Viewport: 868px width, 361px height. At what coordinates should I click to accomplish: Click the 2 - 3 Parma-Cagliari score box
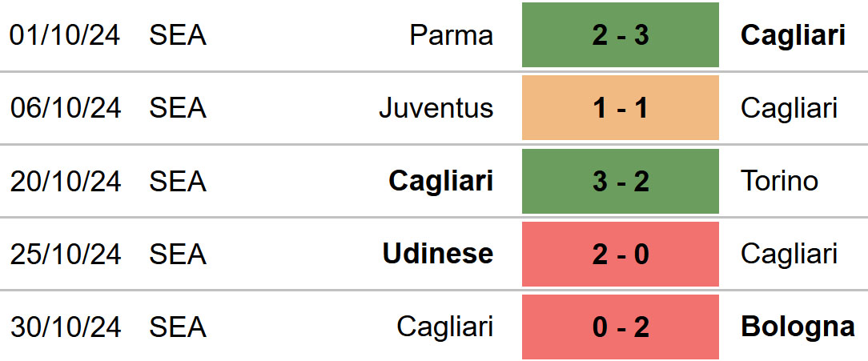tap(620, 35)
